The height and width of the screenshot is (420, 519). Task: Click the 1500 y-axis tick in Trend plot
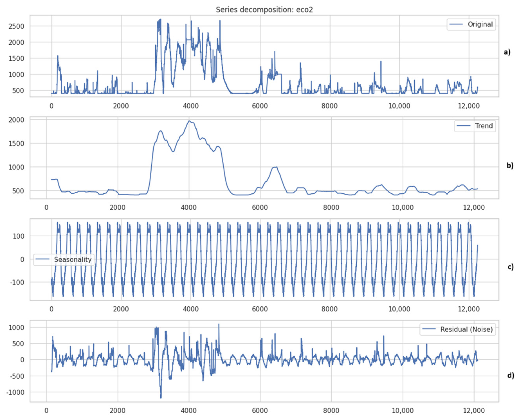pyautogui.click(x=16, y=144)
